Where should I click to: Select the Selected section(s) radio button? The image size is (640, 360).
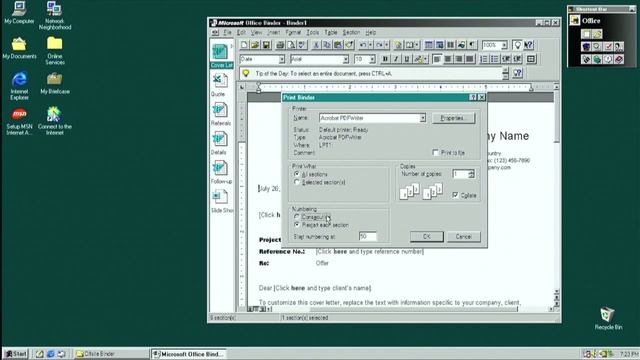point(297,182)
